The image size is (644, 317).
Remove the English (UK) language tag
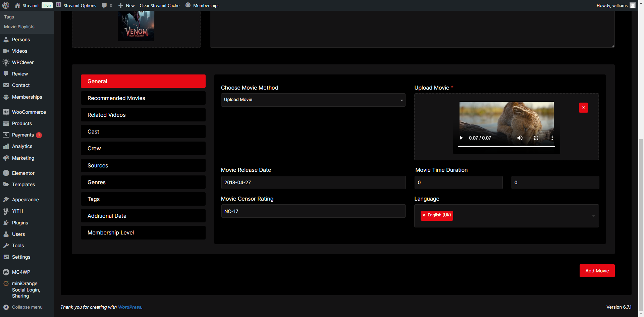(x=424, y=215)
